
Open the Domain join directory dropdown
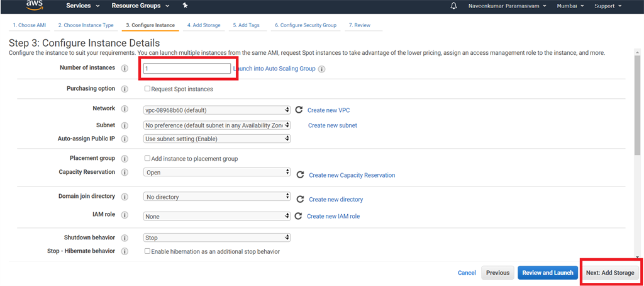click(217, 197)
